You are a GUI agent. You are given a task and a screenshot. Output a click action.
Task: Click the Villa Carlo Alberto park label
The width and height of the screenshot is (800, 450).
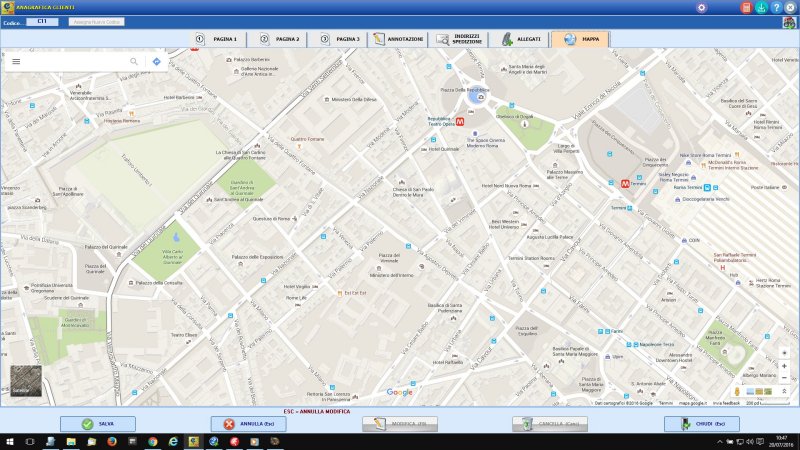coord(172,257)
